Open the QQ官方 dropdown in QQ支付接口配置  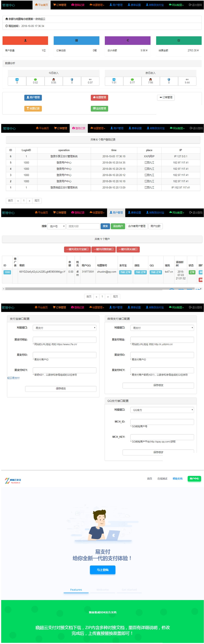coord(162,410)
